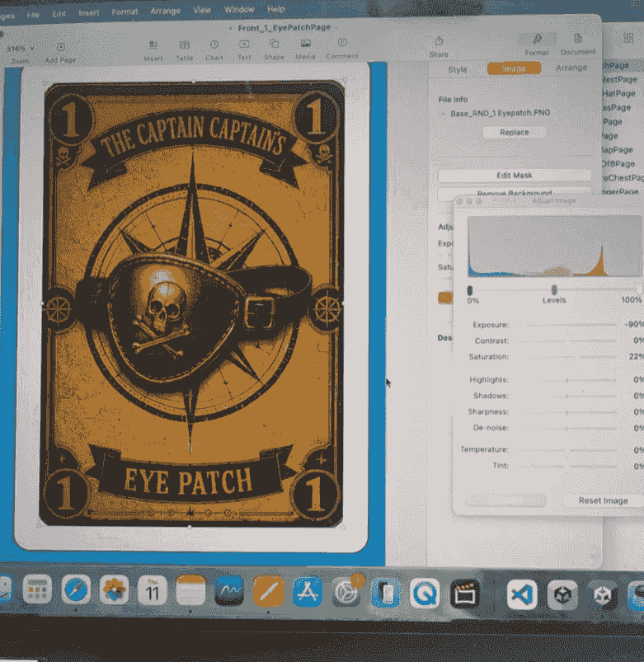Select the Image tab
Viewport: 644px width, 662px height.
[x=514, y=68]
